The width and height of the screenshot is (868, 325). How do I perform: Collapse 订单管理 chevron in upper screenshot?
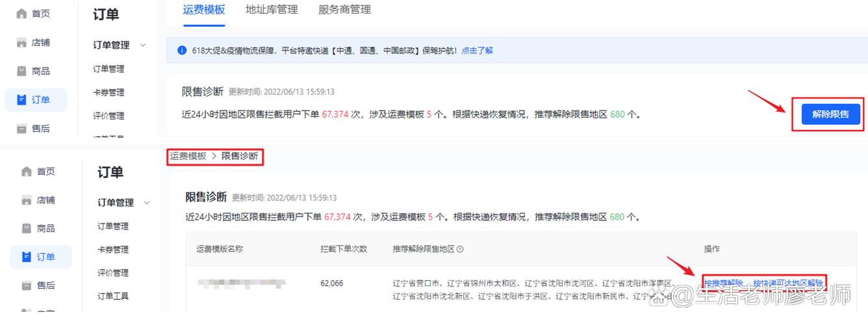coord(143,45)
